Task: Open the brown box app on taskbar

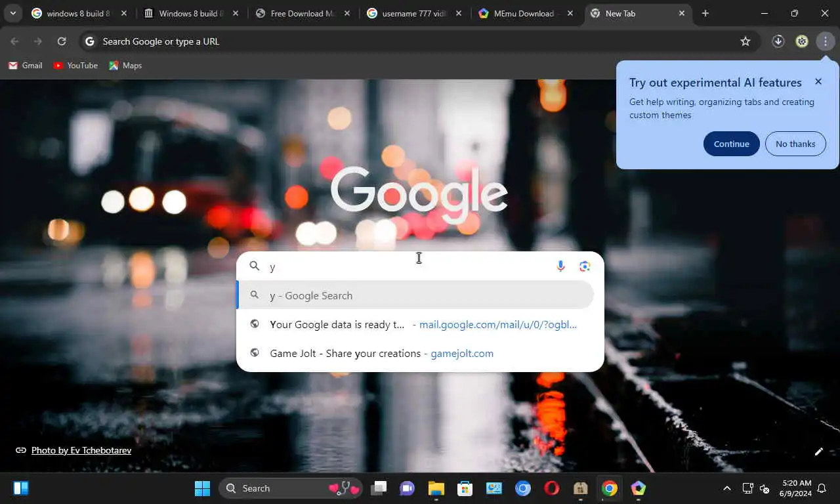Action: 581,488
